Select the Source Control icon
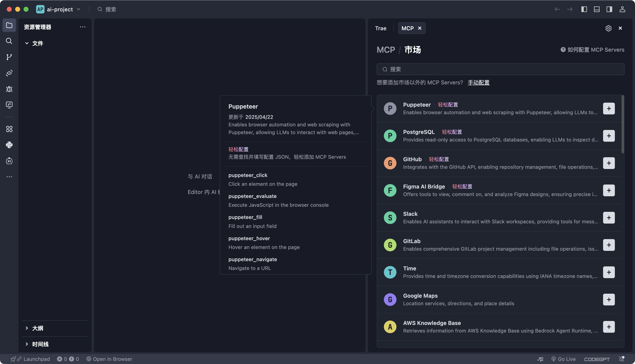 coord(9,57)
